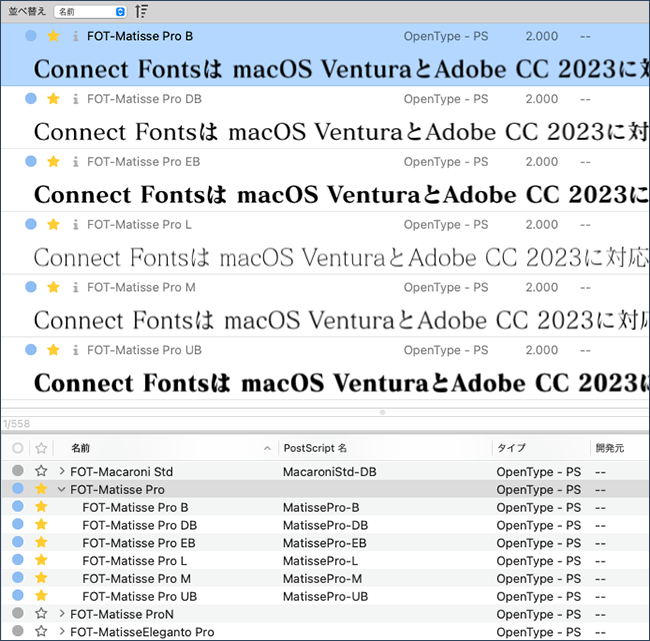Collapse the FOT-Matisse Pro family
This screenshot has height=641, width=650.
pos(62,489)
